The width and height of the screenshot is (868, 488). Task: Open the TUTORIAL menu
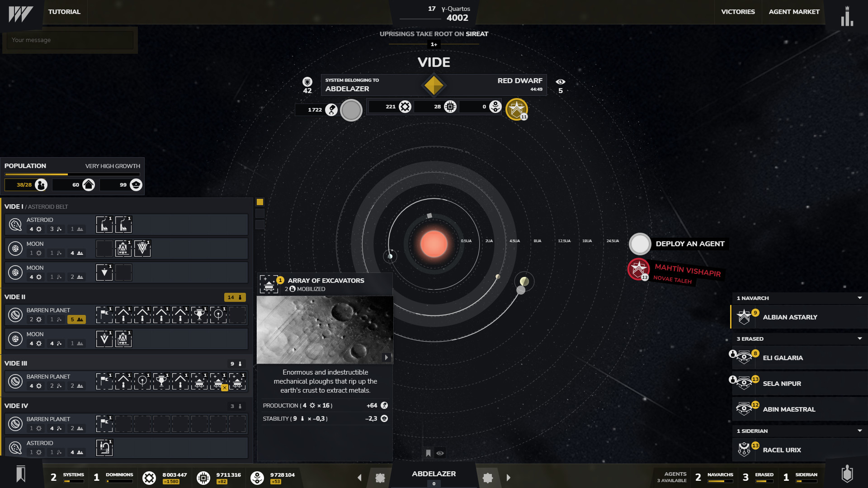pyautogui.click(x=64, y=12)
